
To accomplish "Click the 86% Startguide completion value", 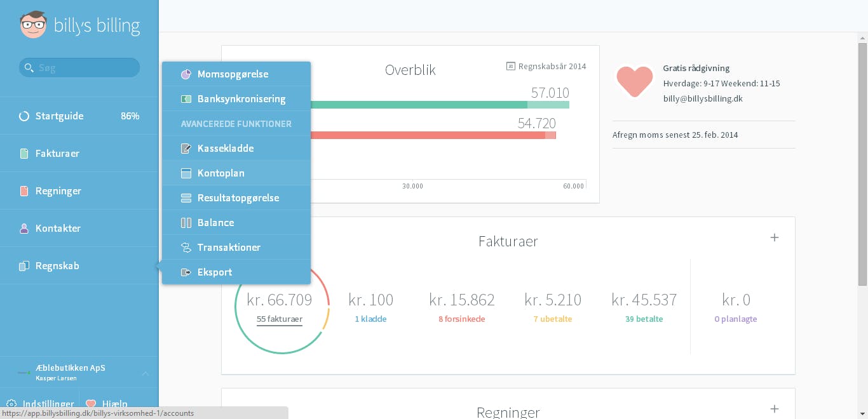I will 130,116.
